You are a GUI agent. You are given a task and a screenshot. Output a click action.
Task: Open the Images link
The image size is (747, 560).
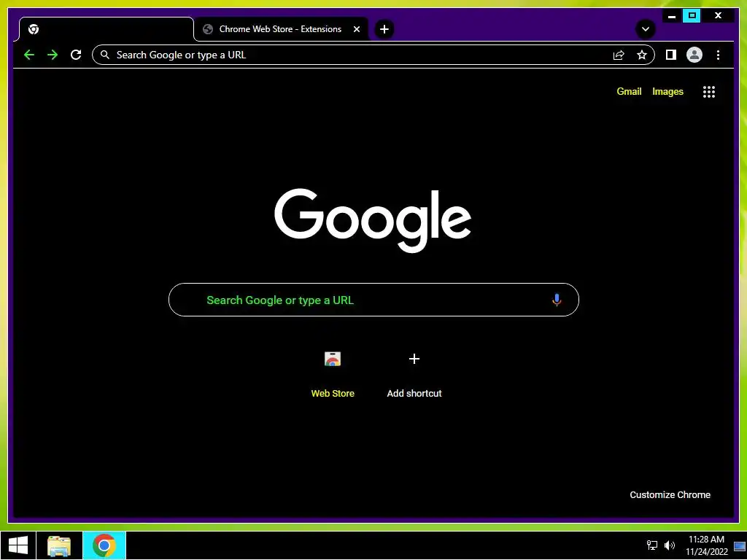pyautogui.click(x=667, y=91)
